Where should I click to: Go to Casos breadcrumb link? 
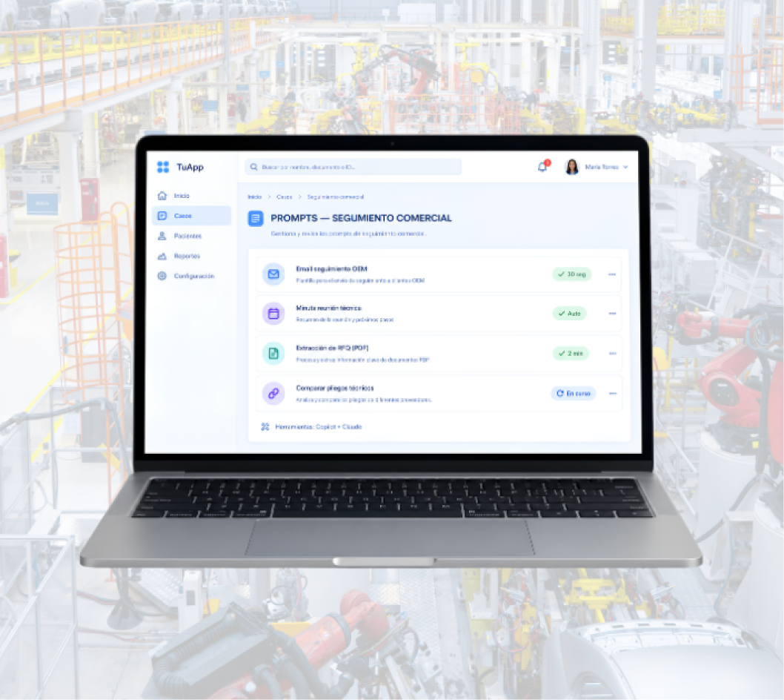pyautogui.click(x=285, y=197)
